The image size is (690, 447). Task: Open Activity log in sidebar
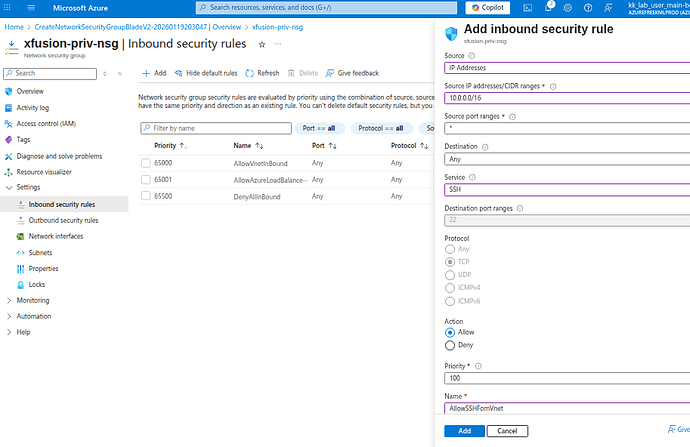click(32, 107)
